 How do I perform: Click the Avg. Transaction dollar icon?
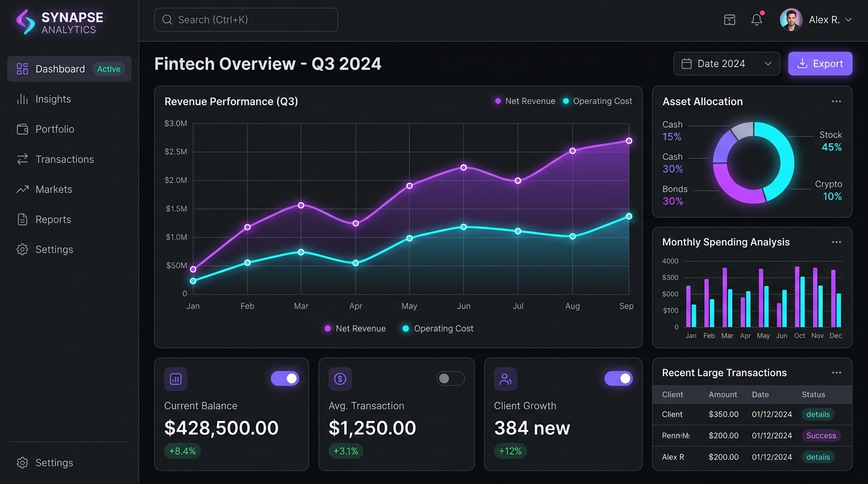pos(340,379)
